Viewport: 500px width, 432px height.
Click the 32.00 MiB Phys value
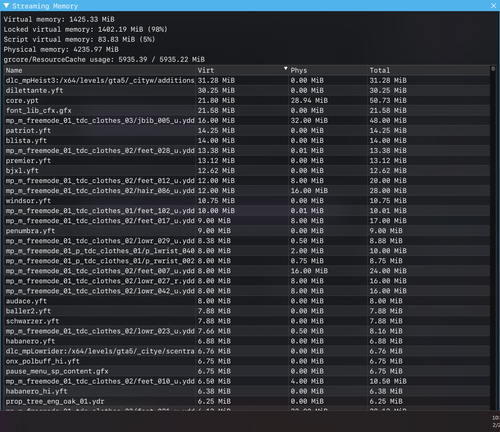pyautogui.click(x=309, y=120)
